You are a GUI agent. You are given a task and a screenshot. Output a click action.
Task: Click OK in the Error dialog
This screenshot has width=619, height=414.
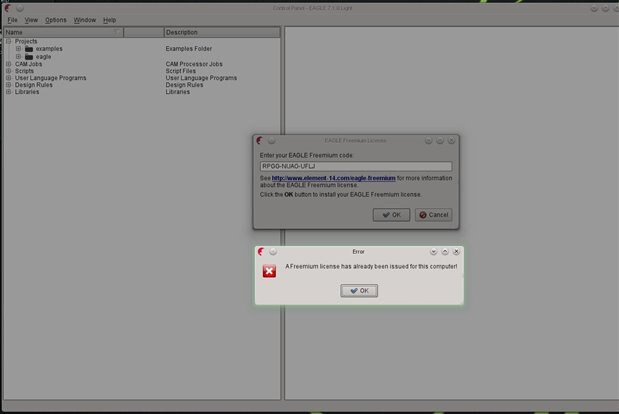click(359, 291)
